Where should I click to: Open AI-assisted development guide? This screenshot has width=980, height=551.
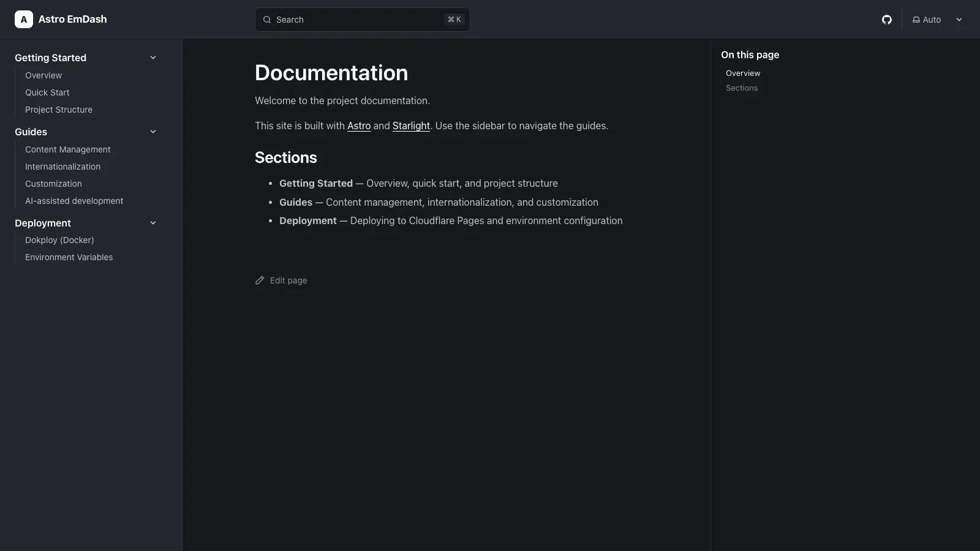[x=74, y=201]
